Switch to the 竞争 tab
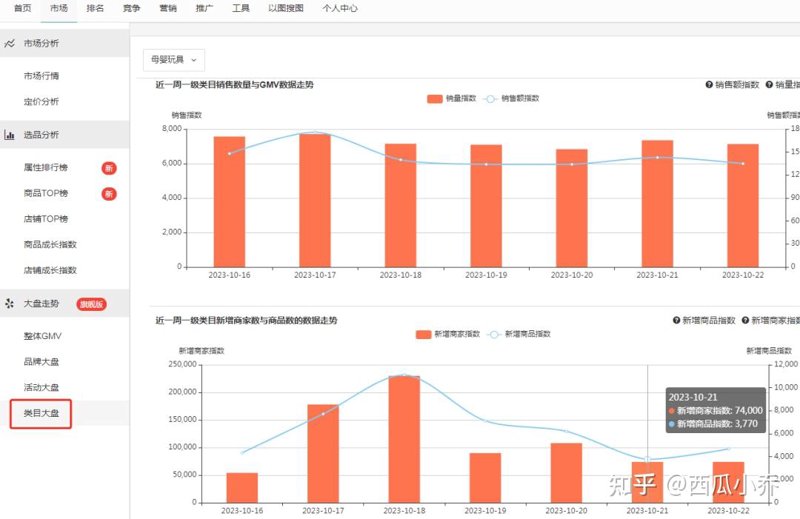 coord(132,8)
